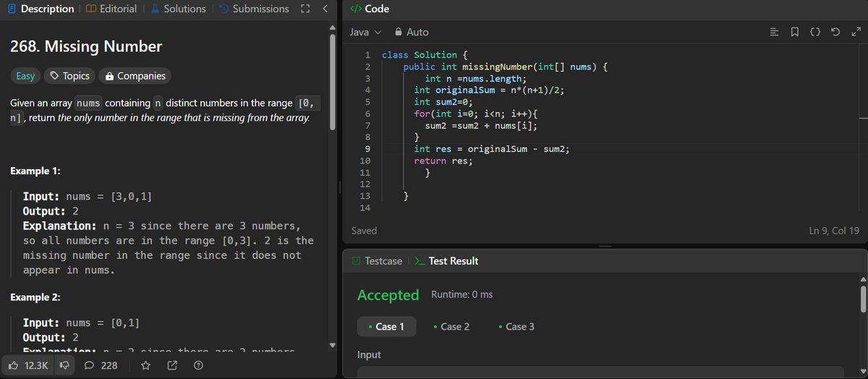Click the 'Example 1:' heading
868x379 pixels.
tap(35, 171)
